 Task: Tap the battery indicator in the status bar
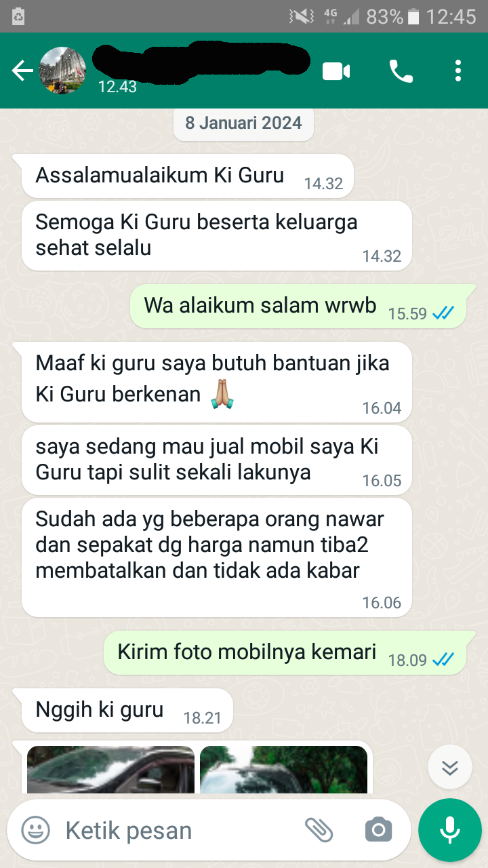(x=413, y=16)
